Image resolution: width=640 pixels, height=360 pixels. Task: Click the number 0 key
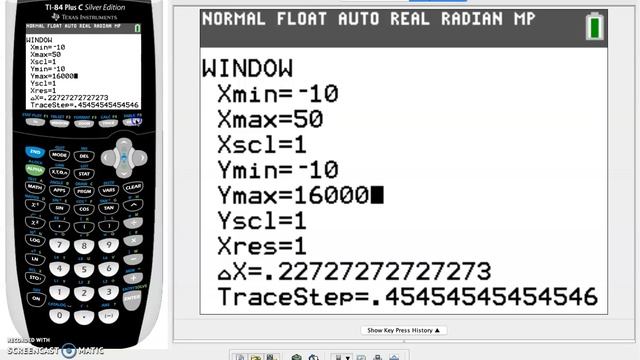(60, 316)
